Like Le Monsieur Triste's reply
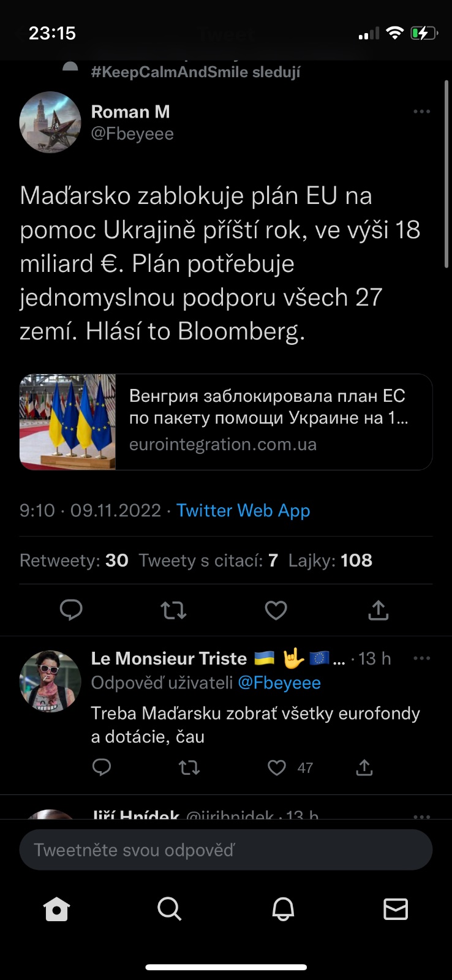The height and width of the screenshot is (980, 452). [x=277, y=767]
